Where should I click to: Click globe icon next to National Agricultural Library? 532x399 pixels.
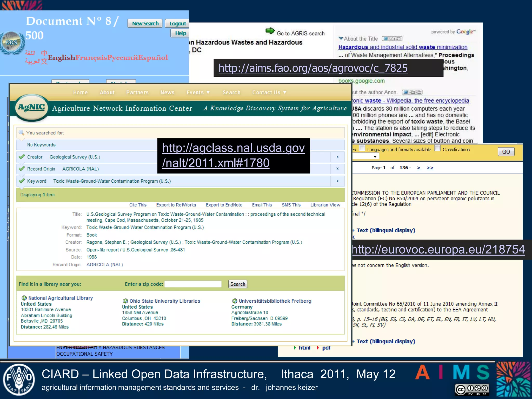tap(24, 298)
